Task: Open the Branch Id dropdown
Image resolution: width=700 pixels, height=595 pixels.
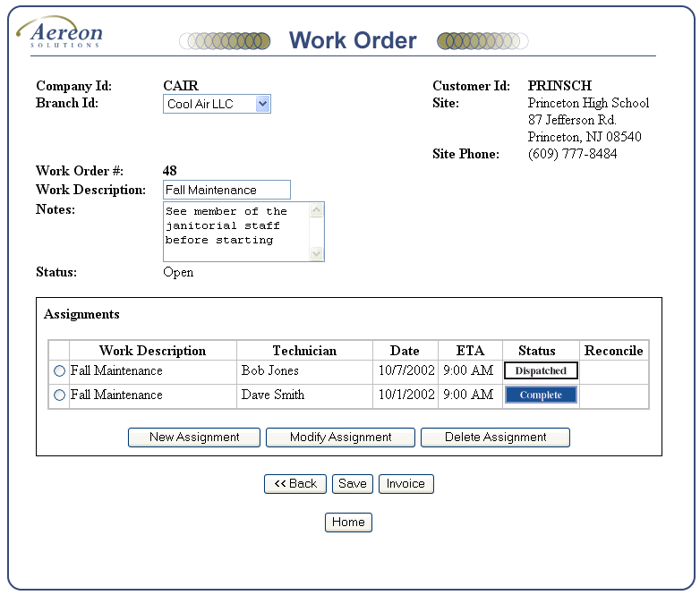Action: pyautogui.click(x=262, y=105)
